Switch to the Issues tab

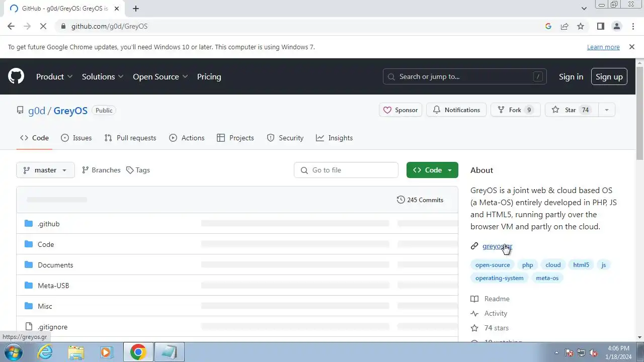click(x=76, y=138)
